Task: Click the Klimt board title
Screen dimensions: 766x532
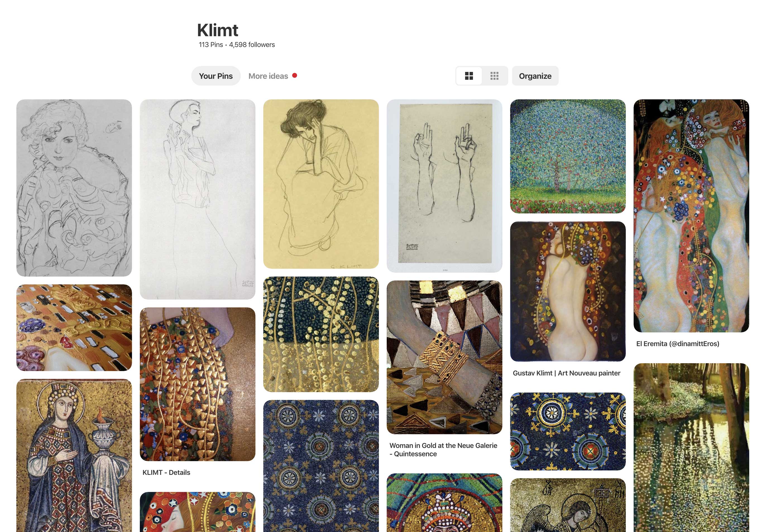Action: (217, 30)
